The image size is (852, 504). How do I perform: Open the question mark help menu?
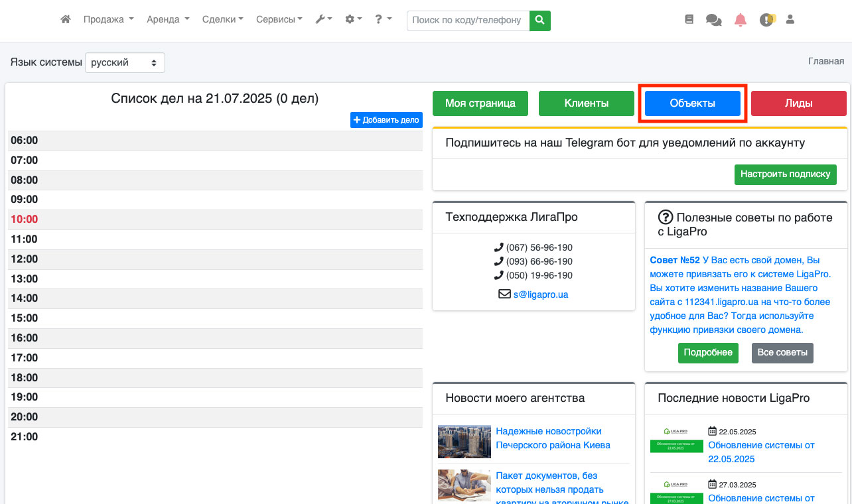tap(383, 20)
